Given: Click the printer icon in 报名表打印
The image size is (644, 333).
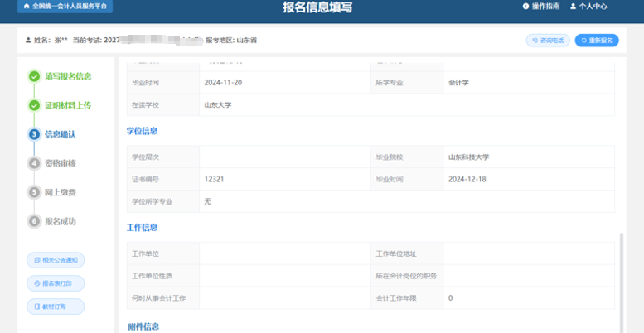Looking at the screenshot, I should (x=37, y=283).
